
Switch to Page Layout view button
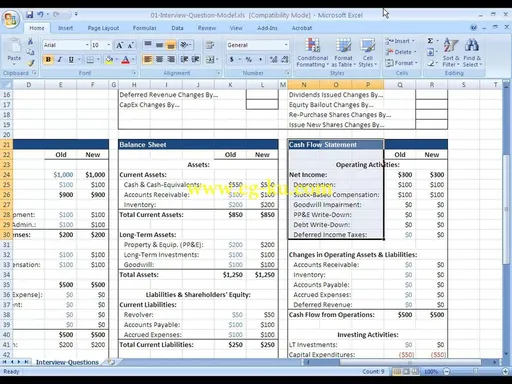[406, 371]
